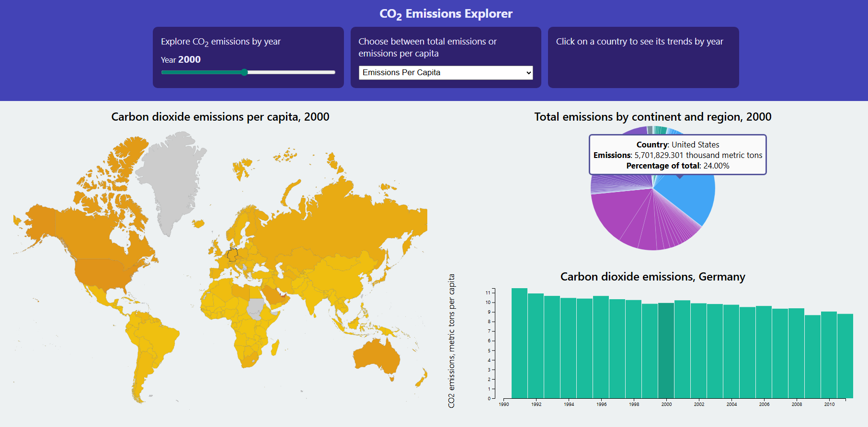Screen dimensions: 868x427
Task: Click the first bar of the Germany chart
Action: pyautogui.click(x=519, y=343)
